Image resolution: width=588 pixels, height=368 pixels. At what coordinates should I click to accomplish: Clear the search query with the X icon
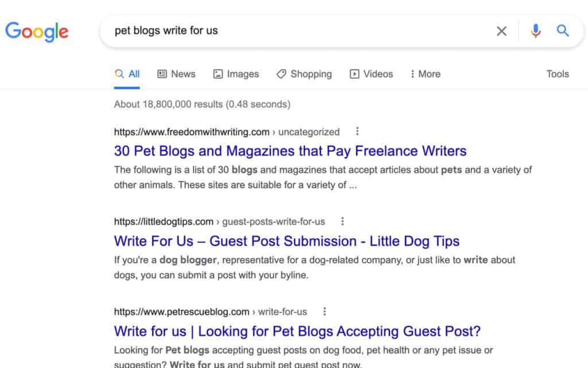pyautogui.click(x=501, y=31)
